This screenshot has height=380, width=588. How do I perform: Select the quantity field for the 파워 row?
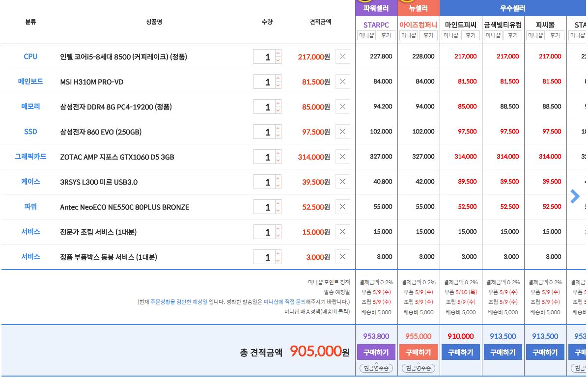264,207
